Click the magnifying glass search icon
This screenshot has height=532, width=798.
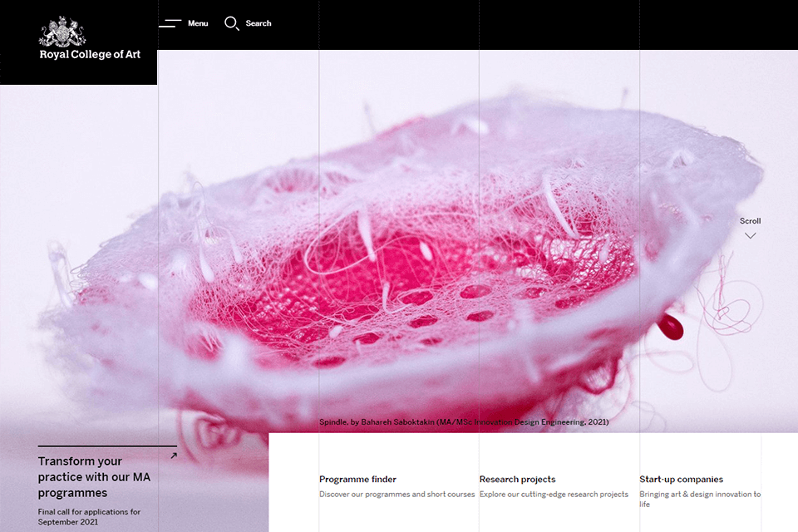[x=232, y=23]
